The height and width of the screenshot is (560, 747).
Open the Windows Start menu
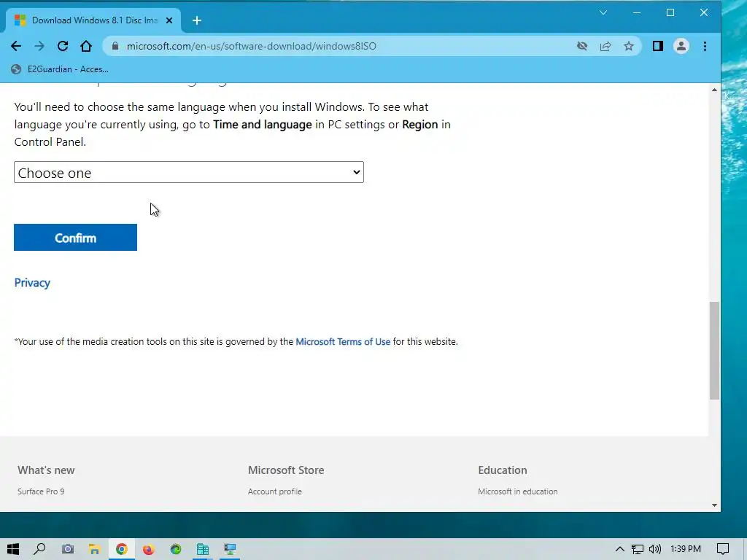[x=13, y=549]
